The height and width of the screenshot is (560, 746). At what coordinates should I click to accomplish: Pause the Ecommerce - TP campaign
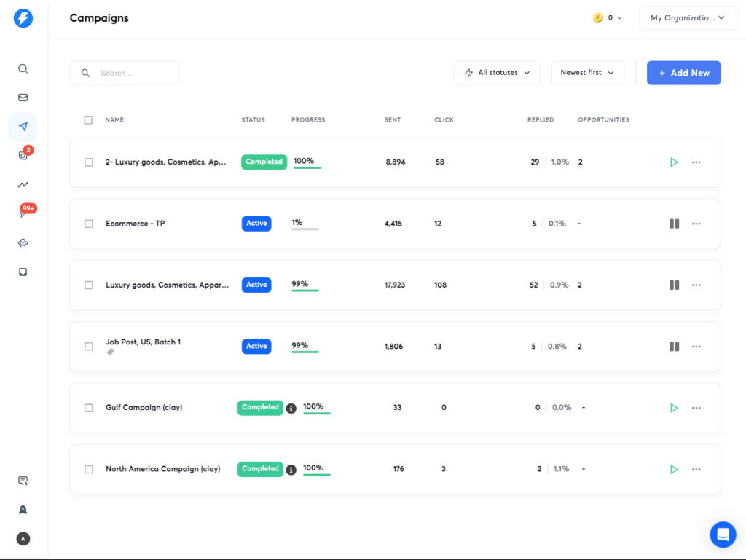coord(674,224)
